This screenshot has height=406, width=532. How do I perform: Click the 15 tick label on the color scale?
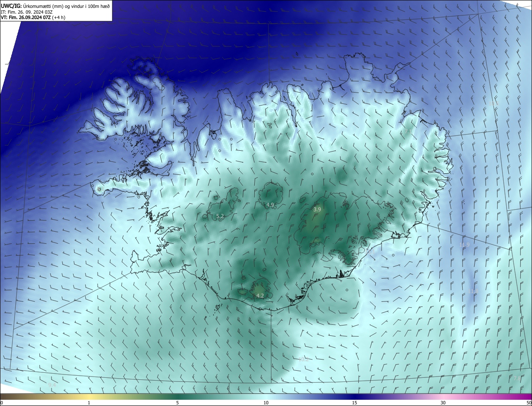tap(355, 403)
